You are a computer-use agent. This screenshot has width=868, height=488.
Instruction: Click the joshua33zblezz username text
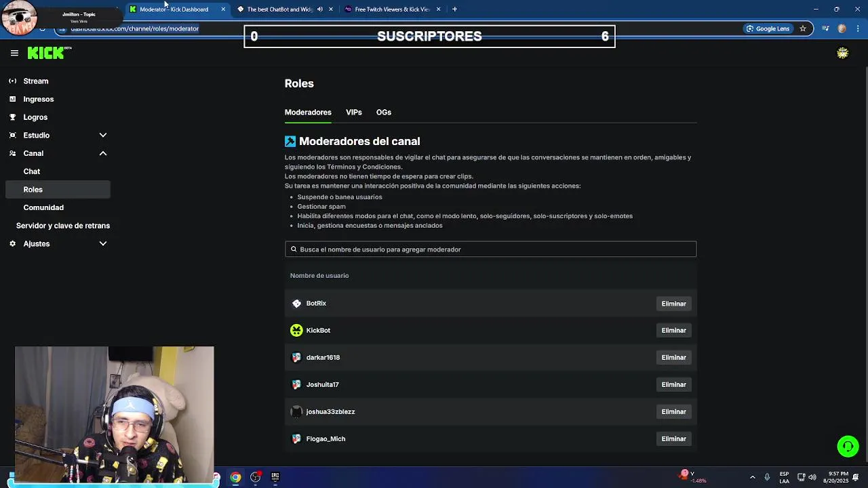(x=330, y=412)
